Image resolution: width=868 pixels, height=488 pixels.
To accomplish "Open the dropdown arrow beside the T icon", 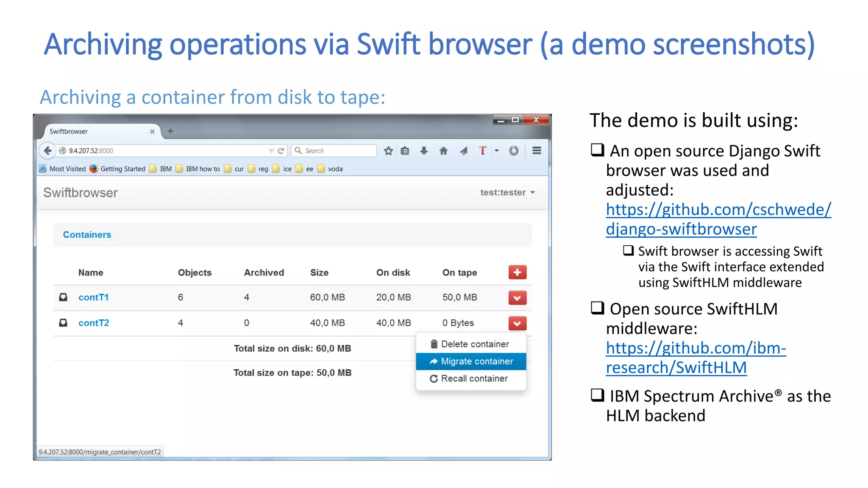I will coord(497,151).
